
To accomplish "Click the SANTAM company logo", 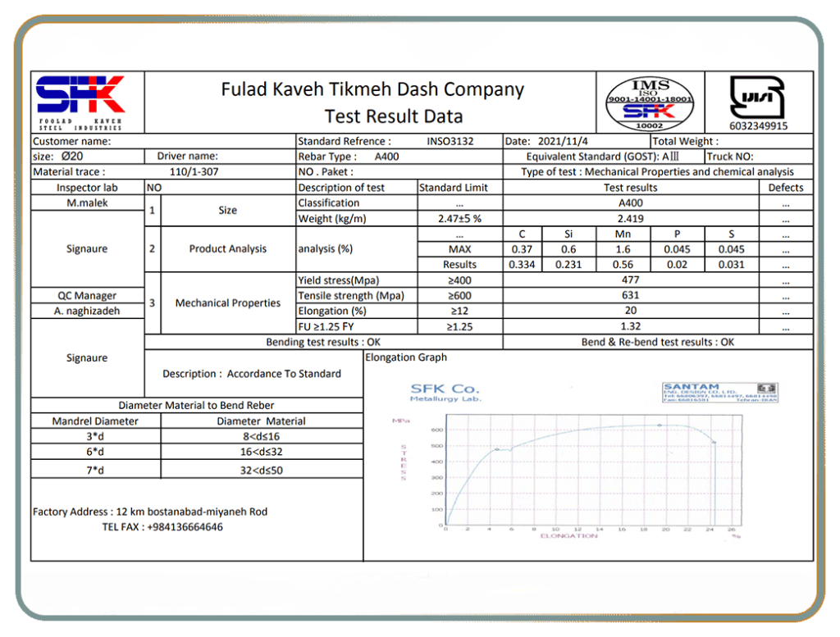I will click(x=719, y=391).
